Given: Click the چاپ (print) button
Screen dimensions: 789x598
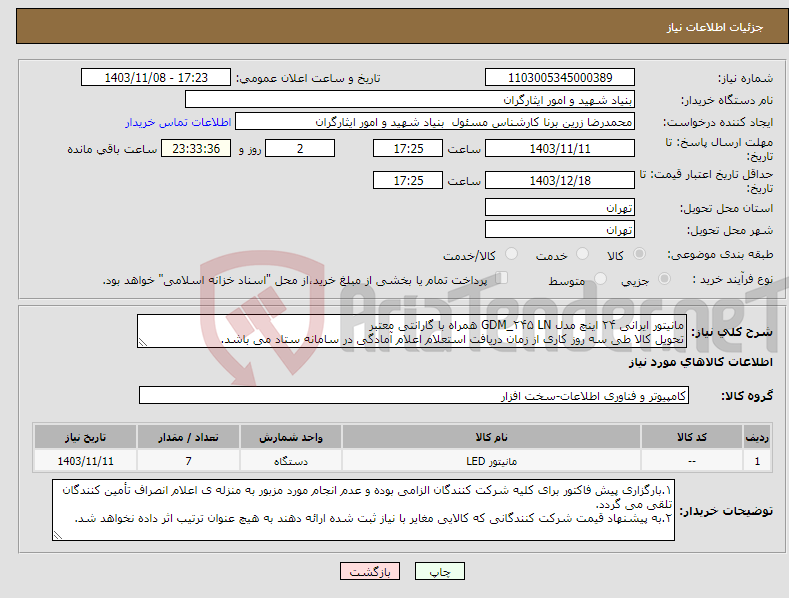Looking at the screenshot, I should [439, 571].
